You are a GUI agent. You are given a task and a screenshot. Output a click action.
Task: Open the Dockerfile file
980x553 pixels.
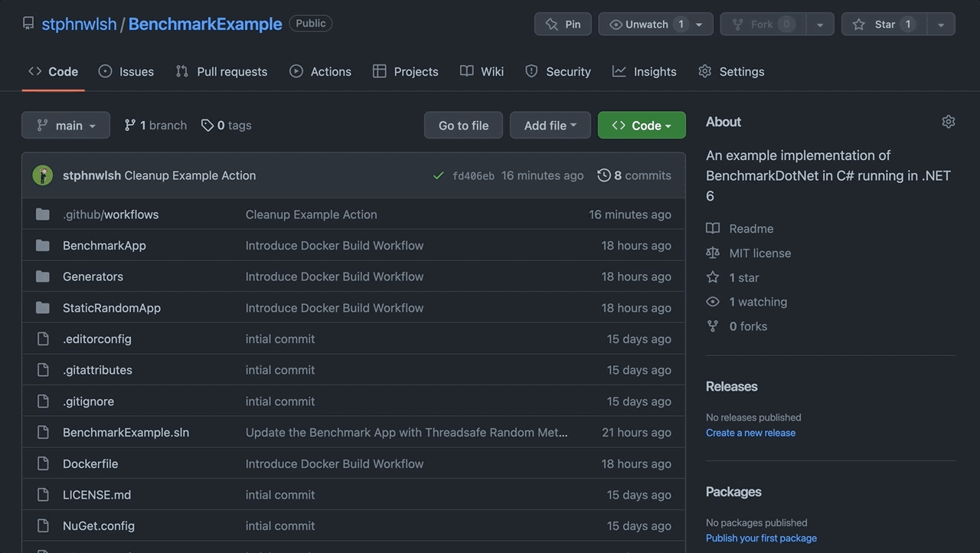tap(90, 463)
